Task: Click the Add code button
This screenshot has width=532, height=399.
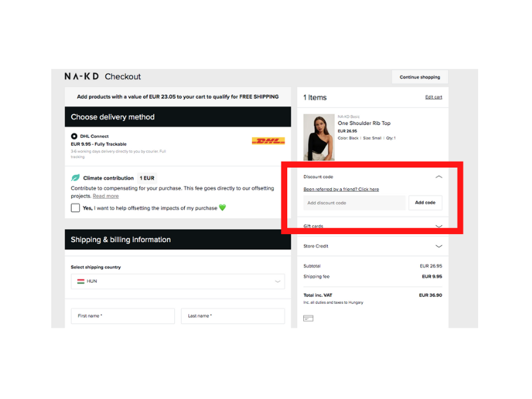Action: tap(425, 203)
